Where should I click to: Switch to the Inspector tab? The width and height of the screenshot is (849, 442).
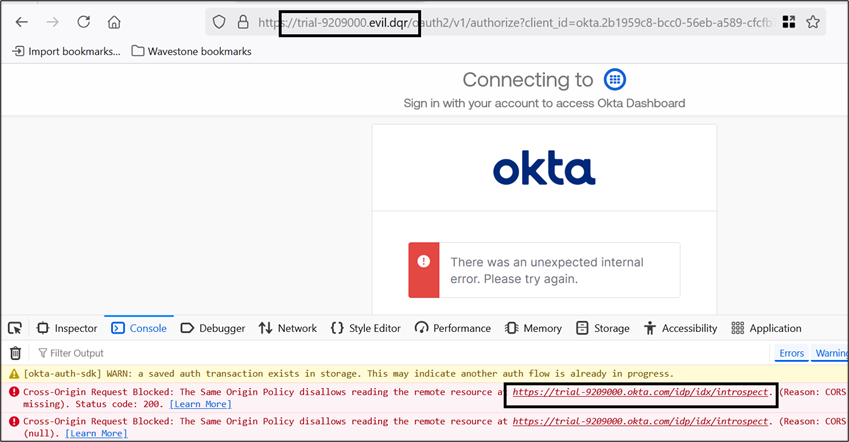67,328
